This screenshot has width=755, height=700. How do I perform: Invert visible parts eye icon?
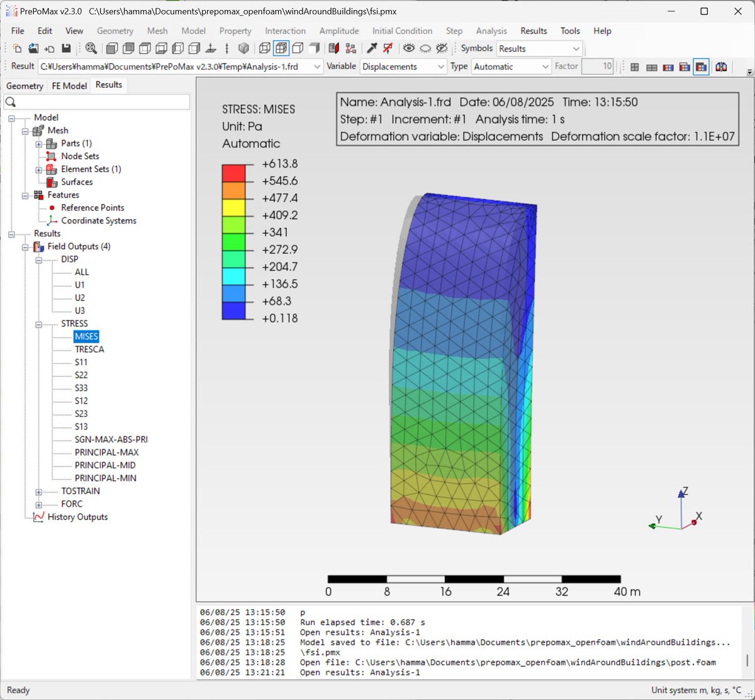tap(442, 48)
